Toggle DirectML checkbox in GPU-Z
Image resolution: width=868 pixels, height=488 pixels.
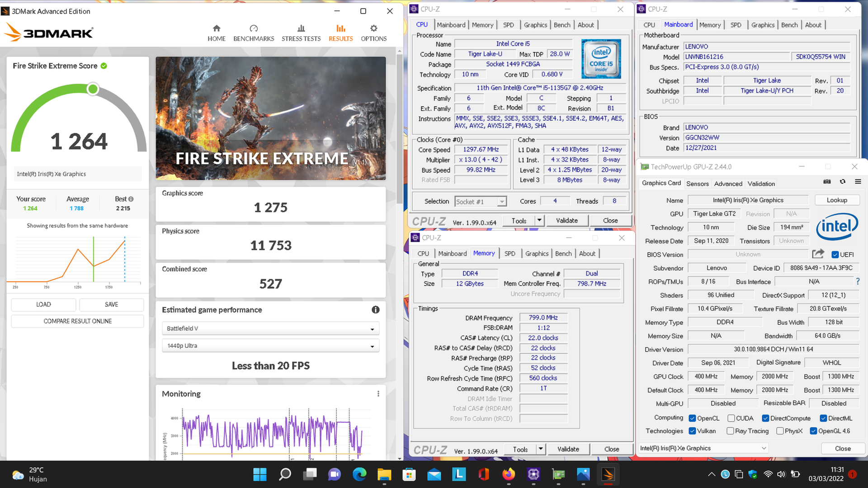coord(823,418)
